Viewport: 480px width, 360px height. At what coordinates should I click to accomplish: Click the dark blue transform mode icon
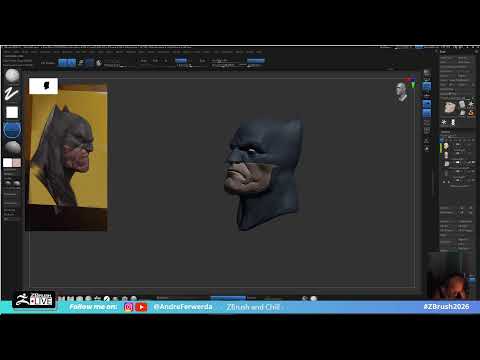pyautogui.click(x=89, y=63)
